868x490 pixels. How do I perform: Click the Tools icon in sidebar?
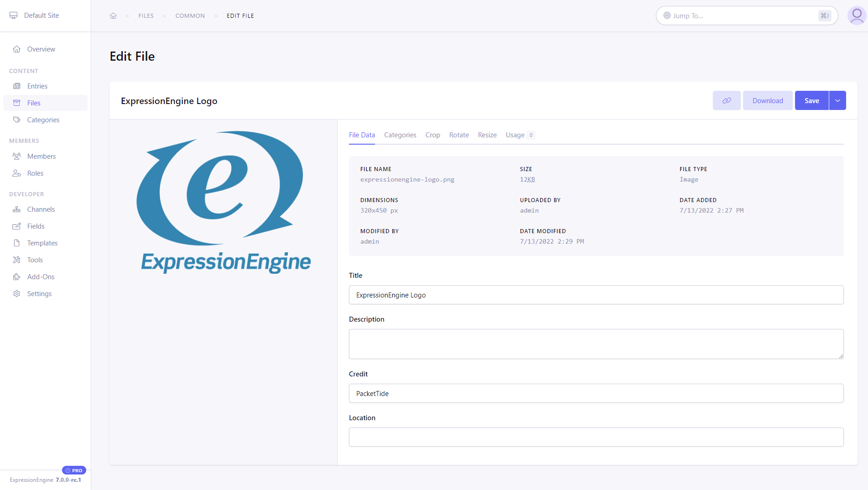coord(17,260)
